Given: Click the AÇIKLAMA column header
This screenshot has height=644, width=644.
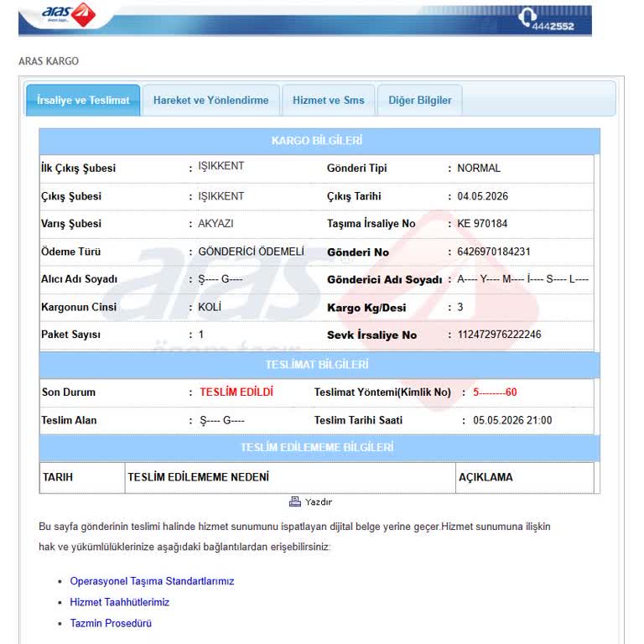Looking at the screenshot, I should tap(486, 477).
